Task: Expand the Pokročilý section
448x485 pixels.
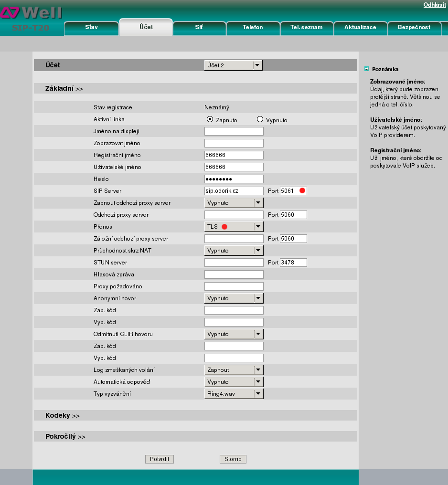Action: [65, 436]
